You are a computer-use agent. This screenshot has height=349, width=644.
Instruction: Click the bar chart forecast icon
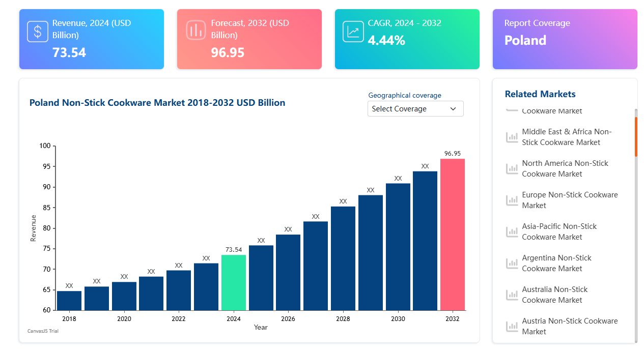195,31
